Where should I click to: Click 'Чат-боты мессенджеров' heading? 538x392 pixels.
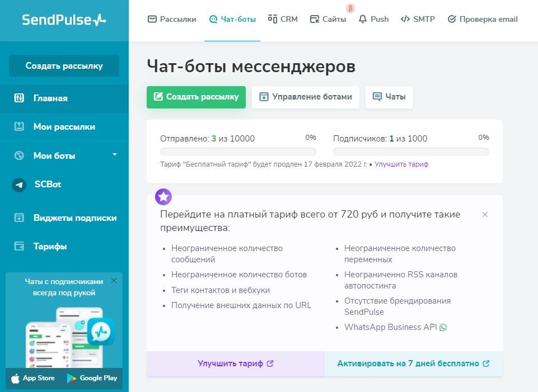point(251,66)
